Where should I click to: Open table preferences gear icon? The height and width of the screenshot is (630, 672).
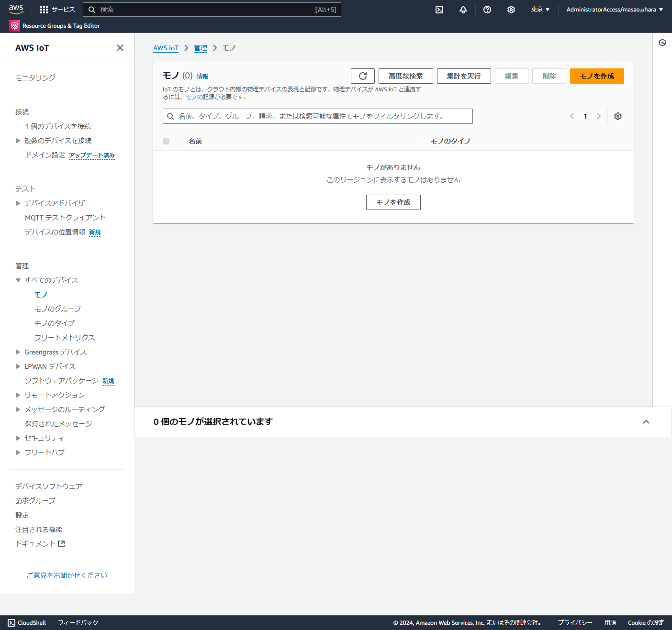point(618,116)
